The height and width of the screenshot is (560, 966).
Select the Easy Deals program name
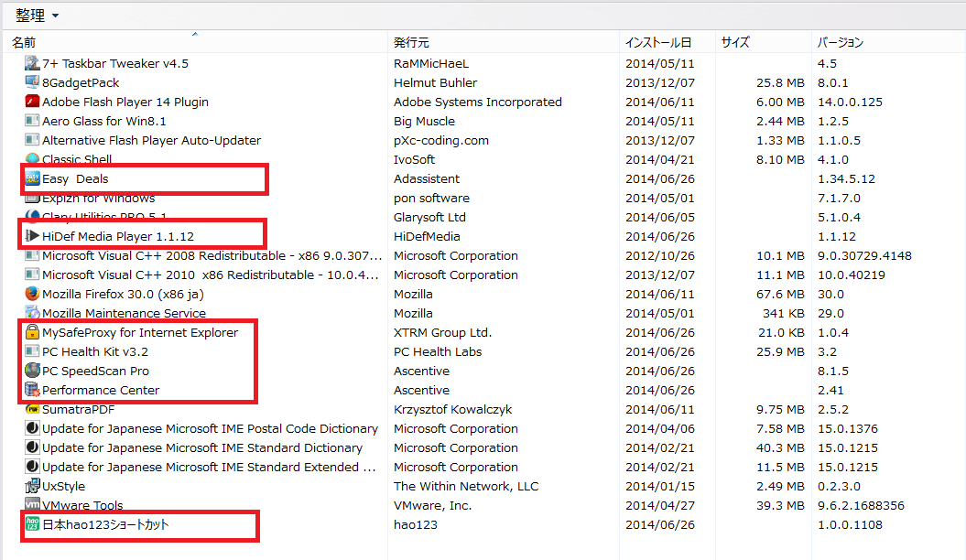(75, 179)
